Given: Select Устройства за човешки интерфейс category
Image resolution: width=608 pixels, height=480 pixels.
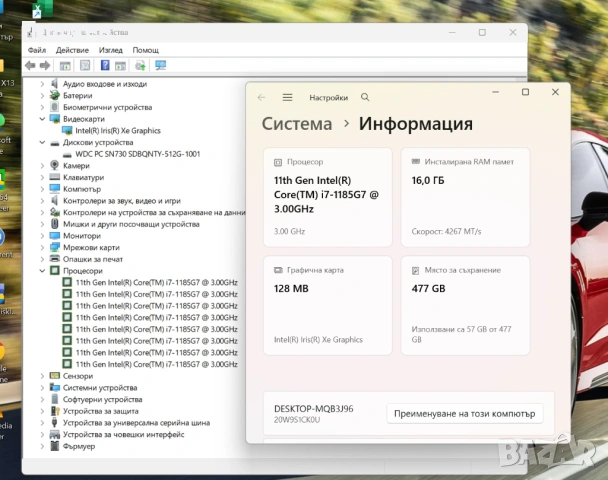Looking at the screenshot, I should [x=123, y=434].
